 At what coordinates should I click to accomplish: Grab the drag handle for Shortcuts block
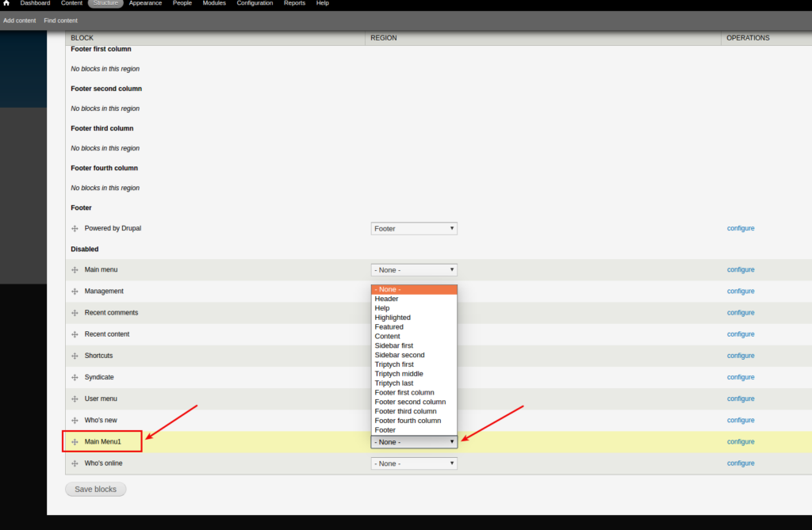click(75, 356)
